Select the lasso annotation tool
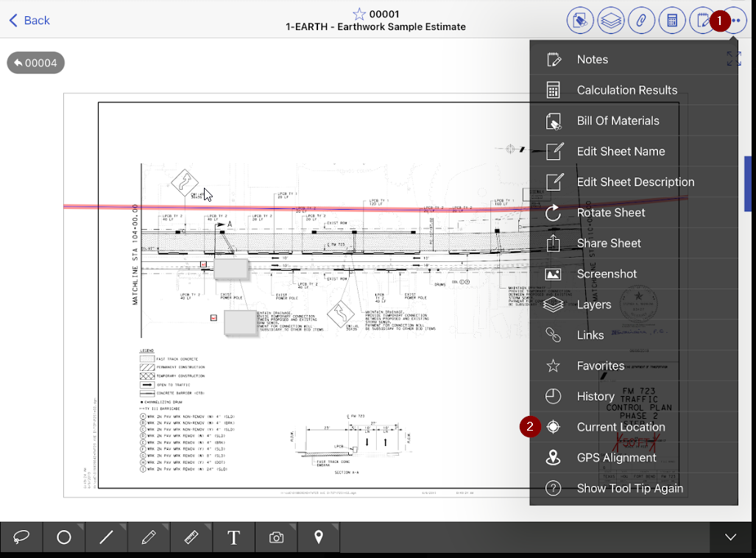Viewport: 756px width, 558px height. [21, 537]
